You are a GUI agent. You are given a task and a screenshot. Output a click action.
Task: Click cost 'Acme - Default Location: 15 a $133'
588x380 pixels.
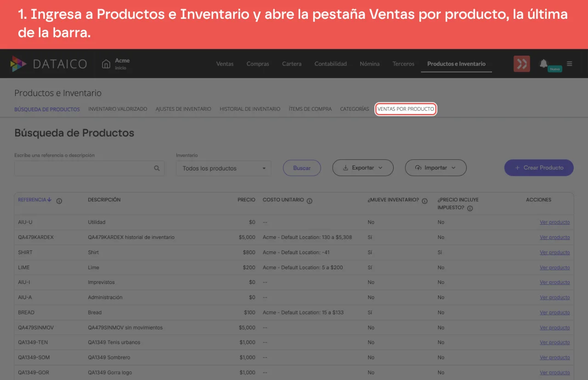click(x=303, y=312)
